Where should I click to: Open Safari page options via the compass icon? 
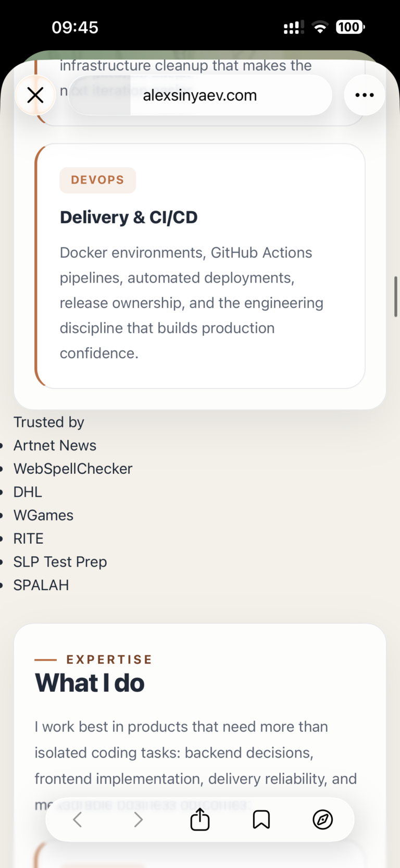323,819
